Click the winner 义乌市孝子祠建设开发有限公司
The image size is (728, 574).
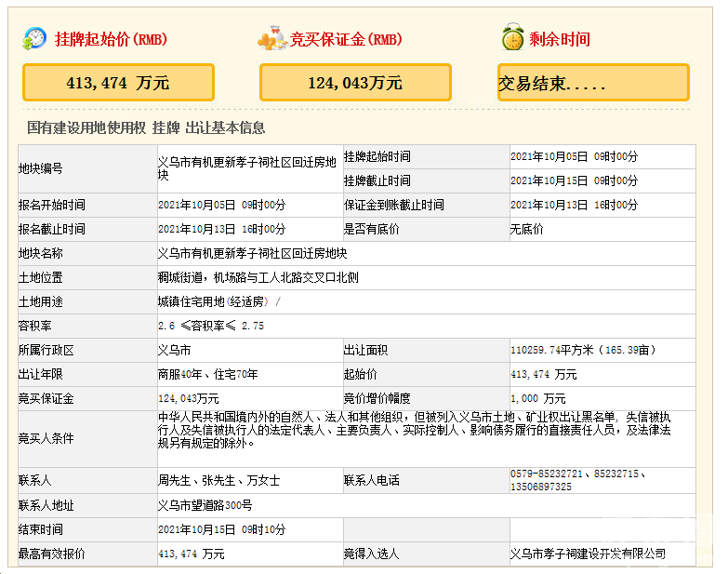[x=588, y=554]
